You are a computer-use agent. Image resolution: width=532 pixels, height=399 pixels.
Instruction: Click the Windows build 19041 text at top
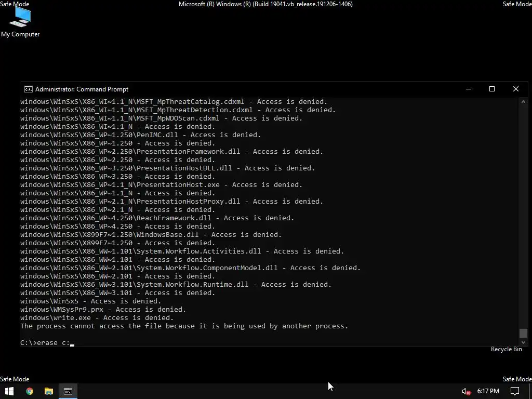265,4
